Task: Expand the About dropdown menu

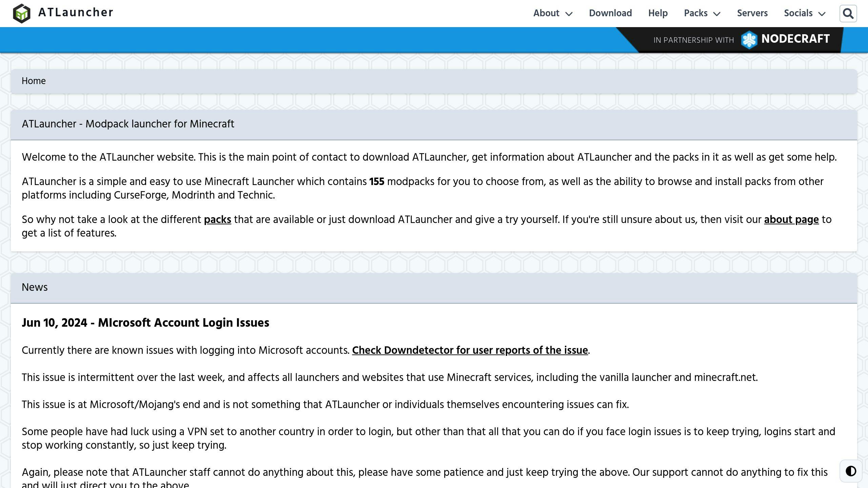Action: [x=553, y=13]
